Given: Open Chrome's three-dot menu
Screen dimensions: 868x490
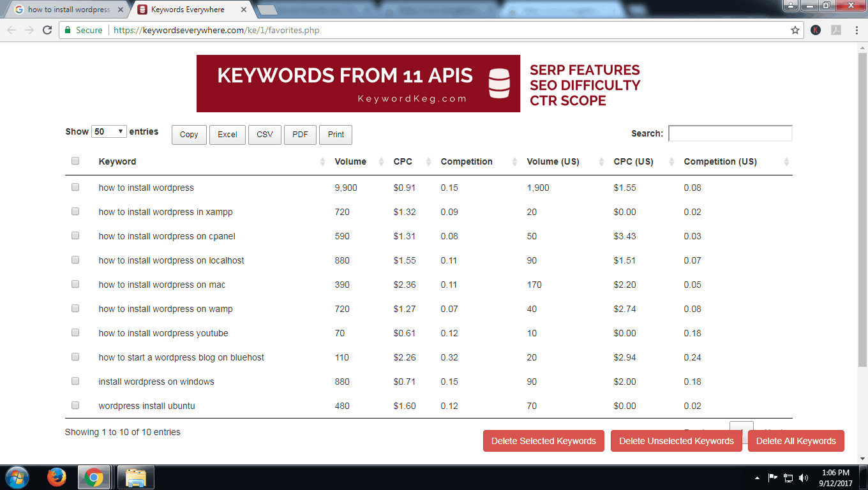Looking at the screenshot, I should tap(856, 30).
